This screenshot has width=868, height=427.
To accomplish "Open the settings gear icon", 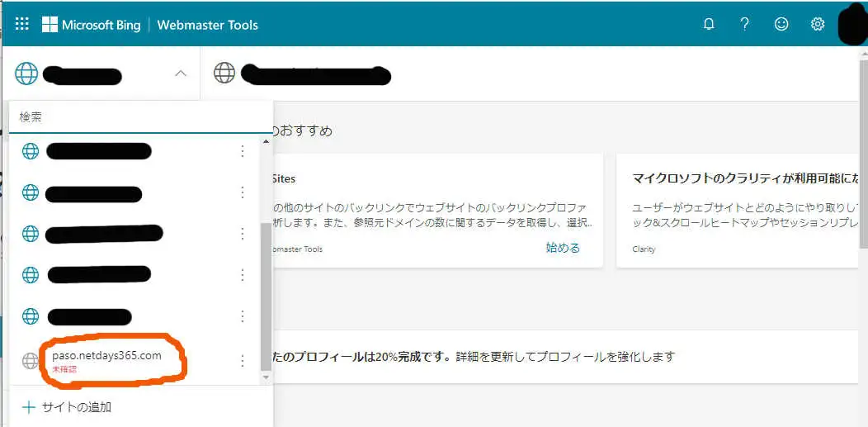I will [x=818, y=25].
